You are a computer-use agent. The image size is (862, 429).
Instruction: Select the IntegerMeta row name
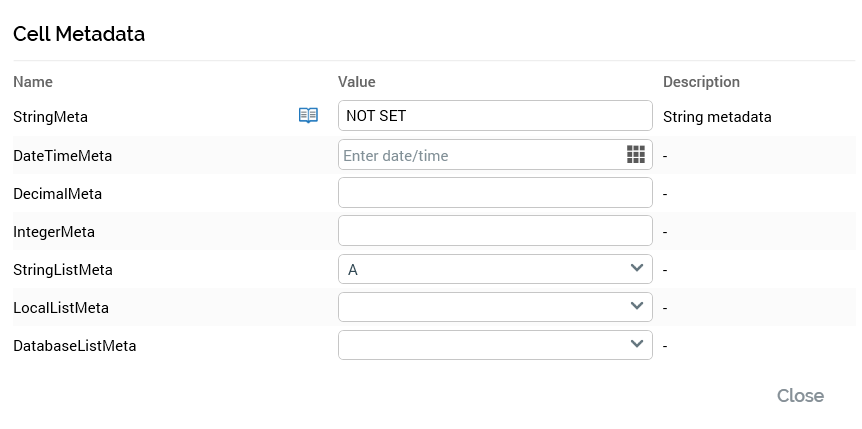pyautogui.click(x=54, y=232)
